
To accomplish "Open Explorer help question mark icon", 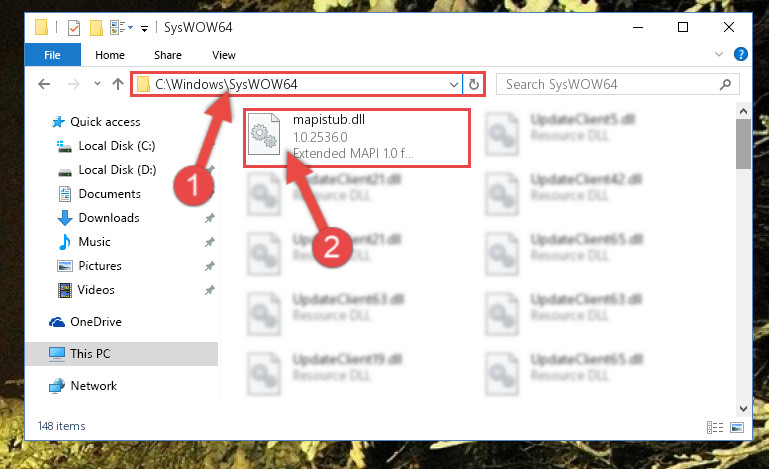I will tap(741, 54).
